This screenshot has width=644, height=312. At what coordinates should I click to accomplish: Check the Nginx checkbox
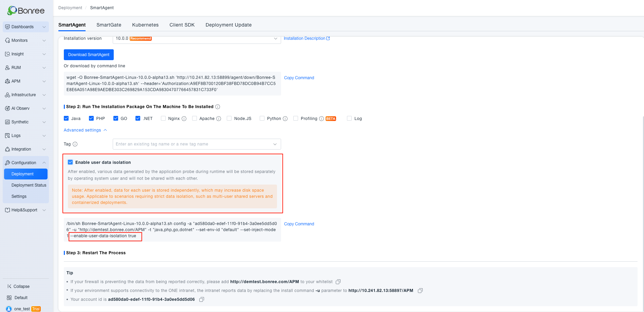pyautogui.click(x=163, y=118)
